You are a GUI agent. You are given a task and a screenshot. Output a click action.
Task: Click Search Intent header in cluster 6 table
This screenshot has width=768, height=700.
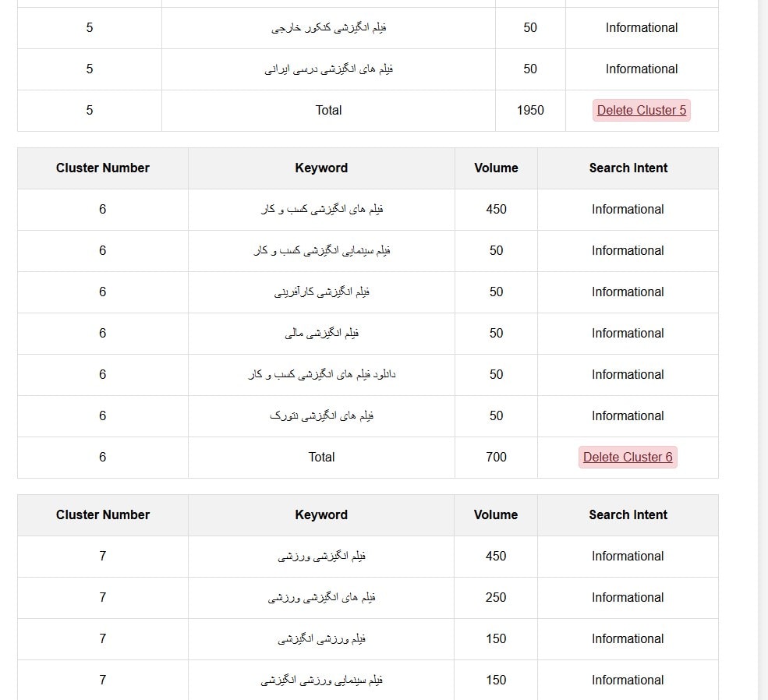coord(628,168)
